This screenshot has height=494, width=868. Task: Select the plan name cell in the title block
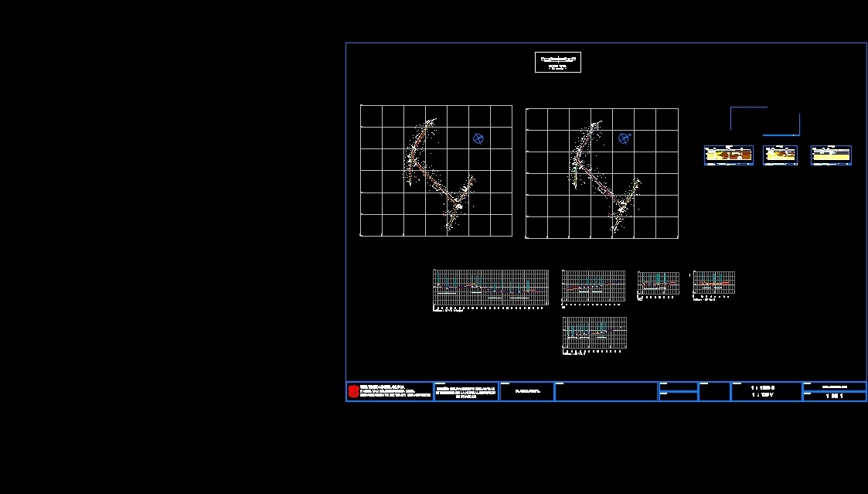click(526, 391)
